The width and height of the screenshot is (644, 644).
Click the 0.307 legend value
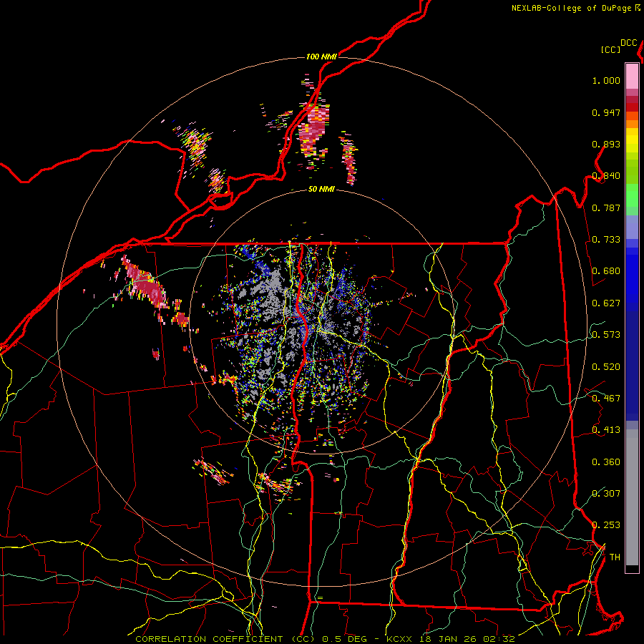(606, 493)
